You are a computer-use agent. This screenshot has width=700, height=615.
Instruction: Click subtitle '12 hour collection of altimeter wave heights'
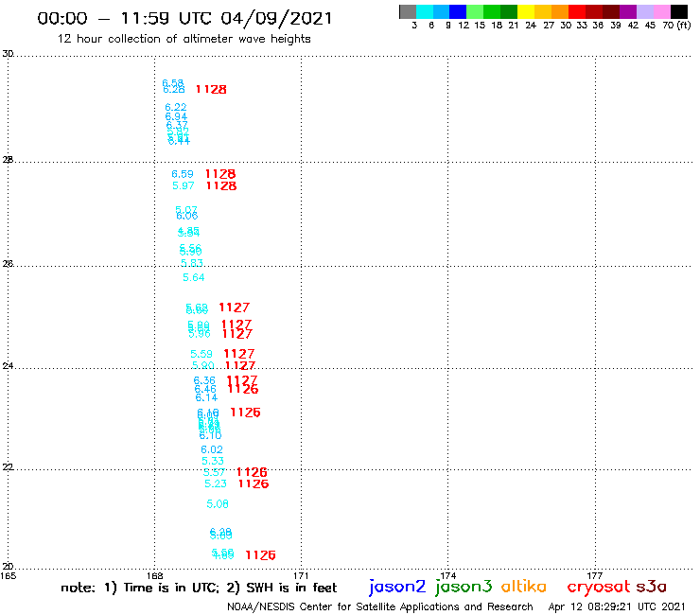tap(184, 39)
